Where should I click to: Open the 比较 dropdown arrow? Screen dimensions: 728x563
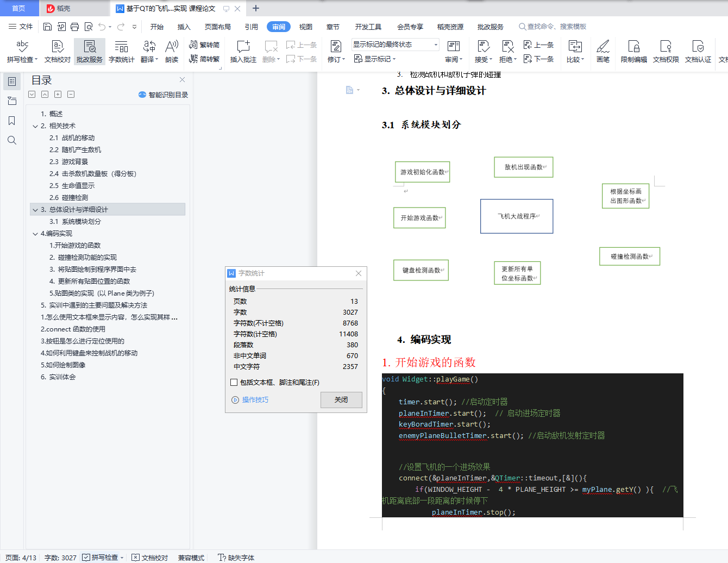click(x=582, y=60)
